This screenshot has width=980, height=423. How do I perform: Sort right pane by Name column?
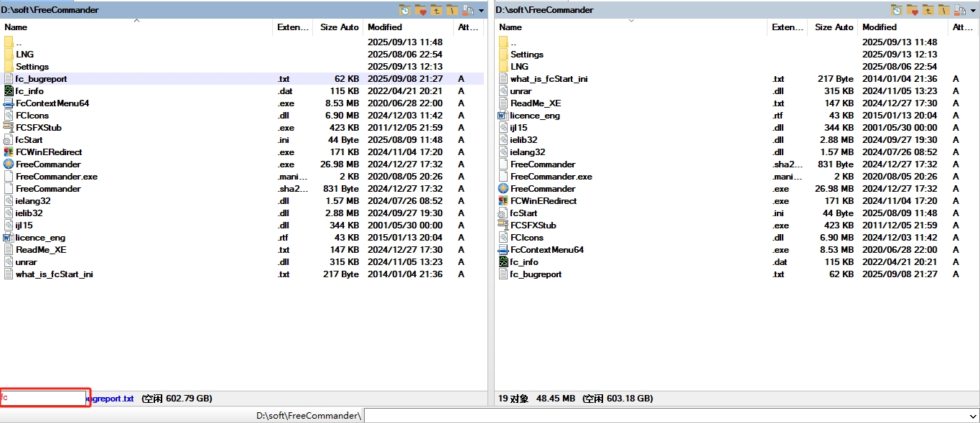tap(631, 27)
